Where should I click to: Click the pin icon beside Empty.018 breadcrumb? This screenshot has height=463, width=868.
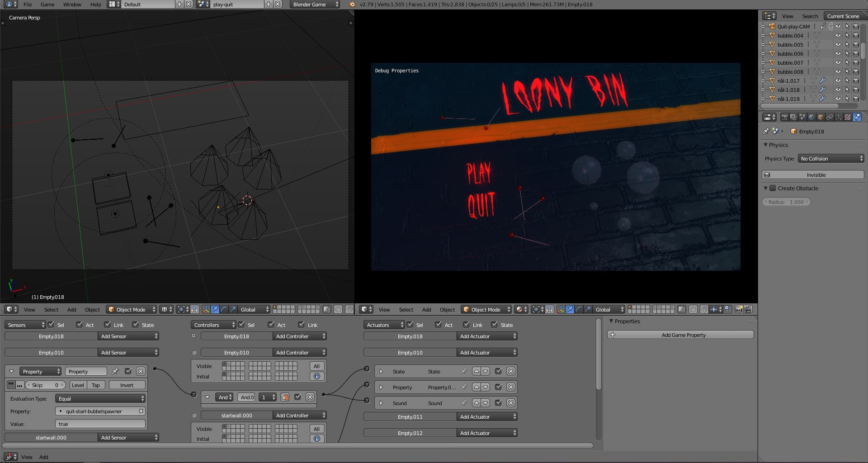766,131
